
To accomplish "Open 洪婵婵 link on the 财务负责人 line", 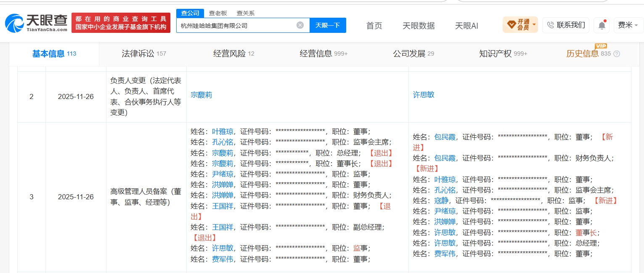I will coord(223,195).
